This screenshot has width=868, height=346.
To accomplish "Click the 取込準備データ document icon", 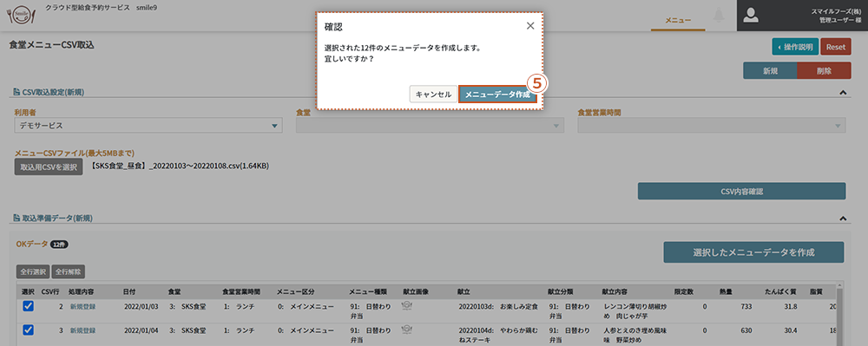I will pos(17,219).
